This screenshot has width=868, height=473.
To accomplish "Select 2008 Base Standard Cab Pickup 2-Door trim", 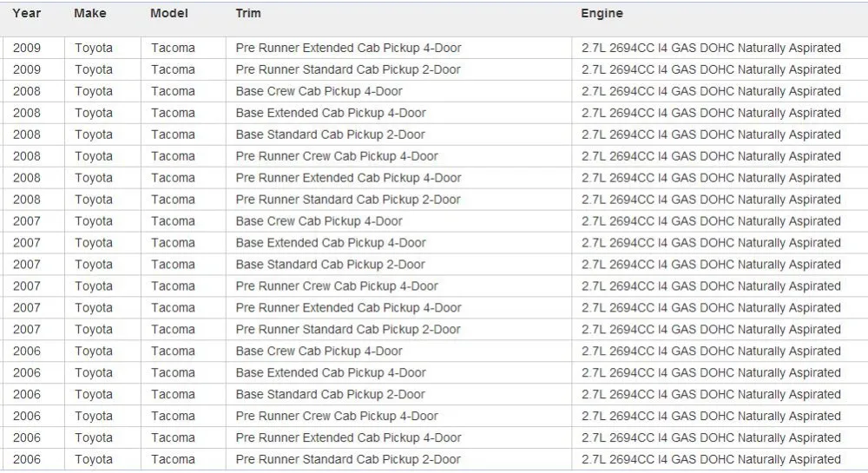I will [330, 135].
